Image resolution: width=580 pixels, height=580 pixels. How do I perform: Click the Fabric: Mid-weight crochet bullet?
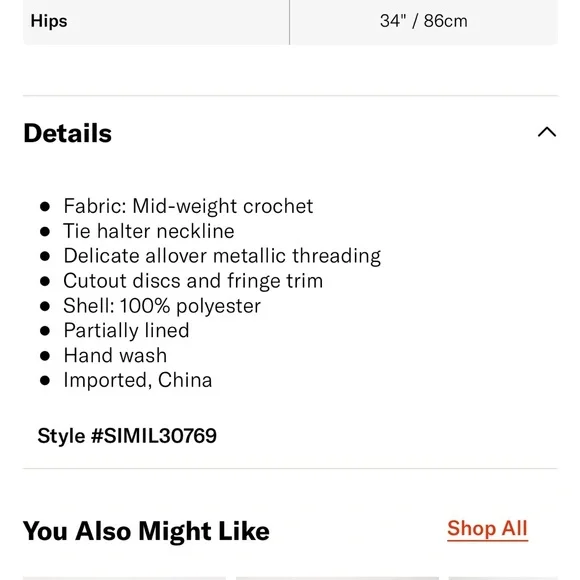tap(188, 206)
